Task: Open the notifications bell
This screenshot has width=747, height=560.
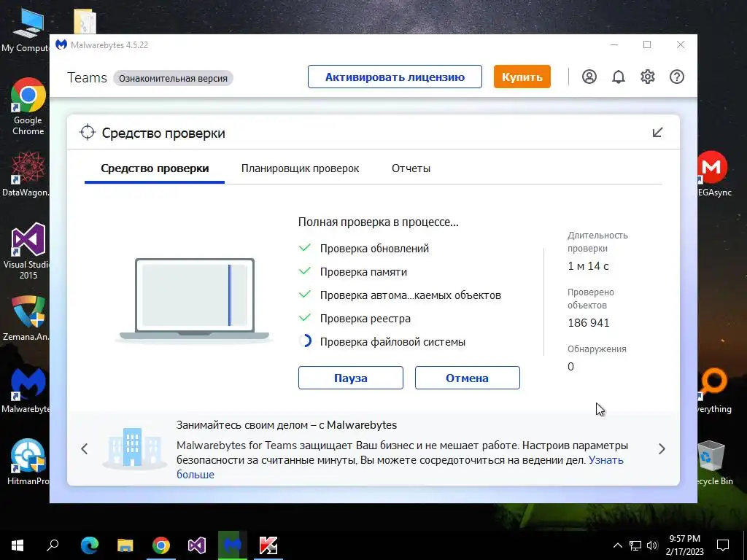Action: [x=619, y=77]
